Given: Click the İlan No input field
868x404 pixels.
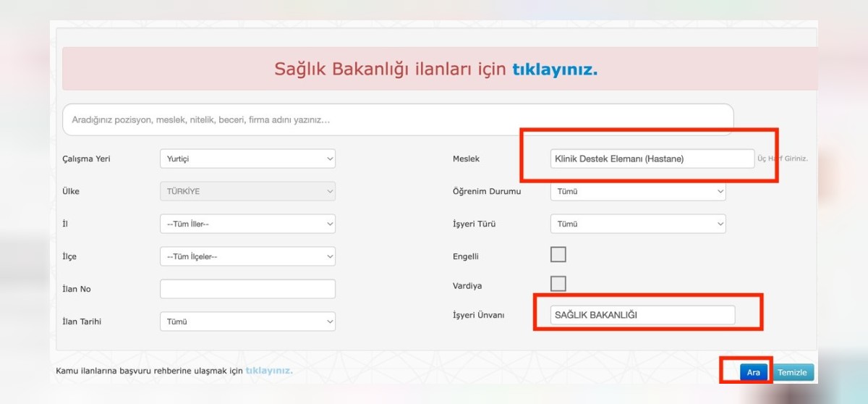Looking at the screenshot, I should (x=247, y=289).
